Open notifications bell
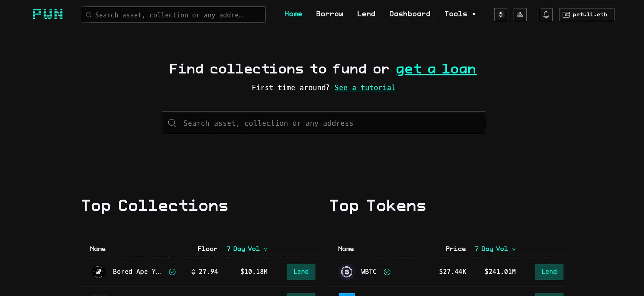This screenshot has height=296, width=644. point(546,15)
